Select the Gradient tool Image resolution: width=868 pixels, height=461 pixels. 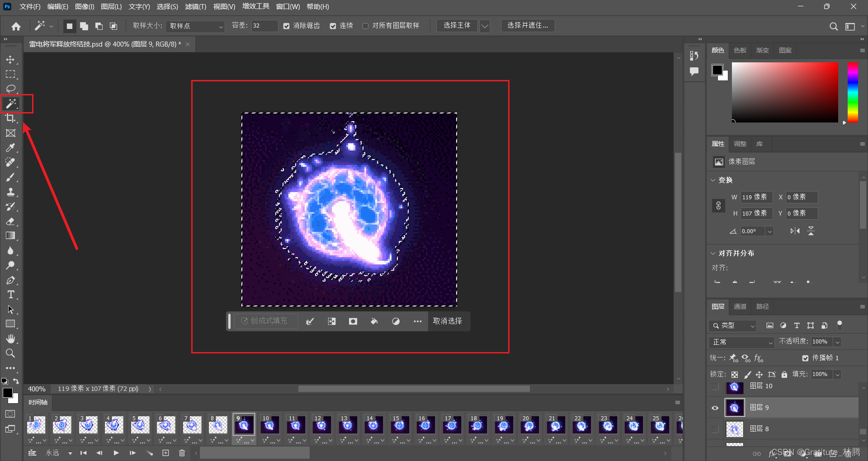pyautogui.click(x=10, y=235)
